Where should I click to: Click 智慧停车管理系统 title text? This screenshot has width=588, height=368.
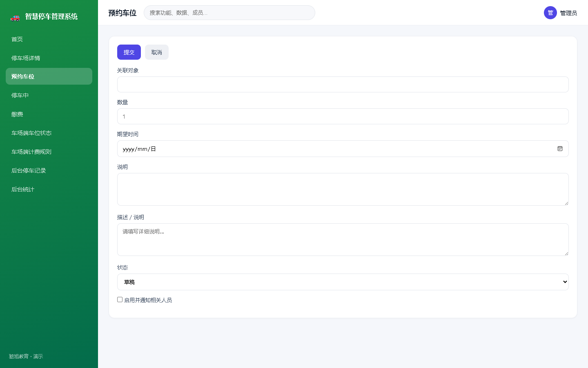[51, 16]
